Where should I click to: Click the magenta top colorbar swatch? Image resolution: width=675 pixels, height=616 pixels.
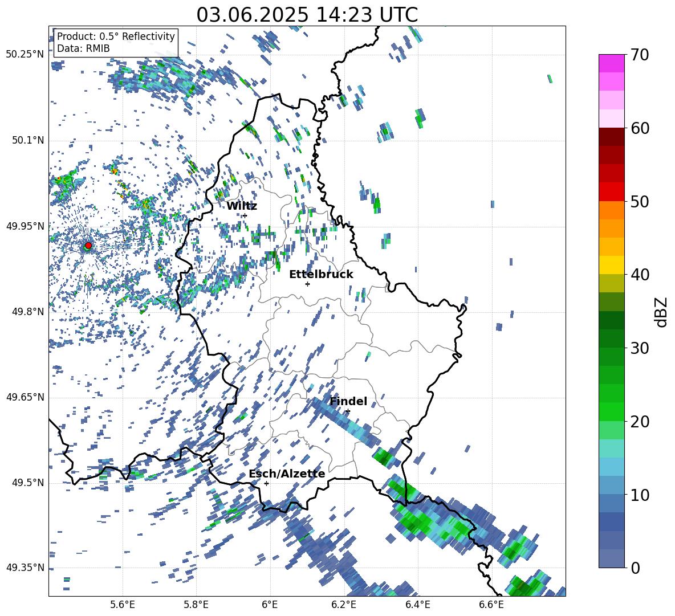611,63
